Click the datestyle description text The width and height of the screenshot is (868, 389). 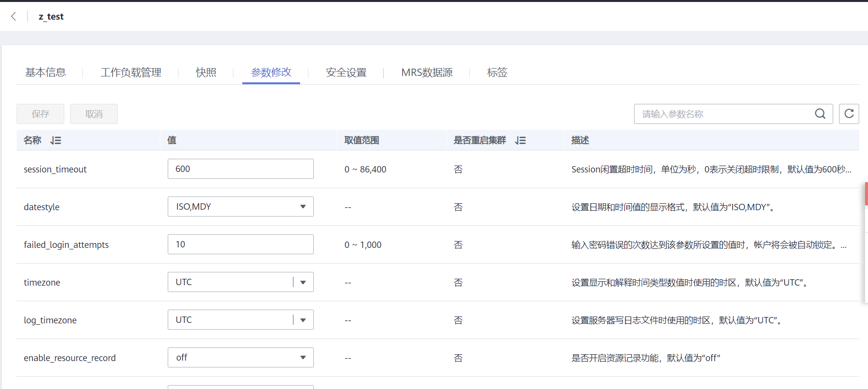coord(674,207)
